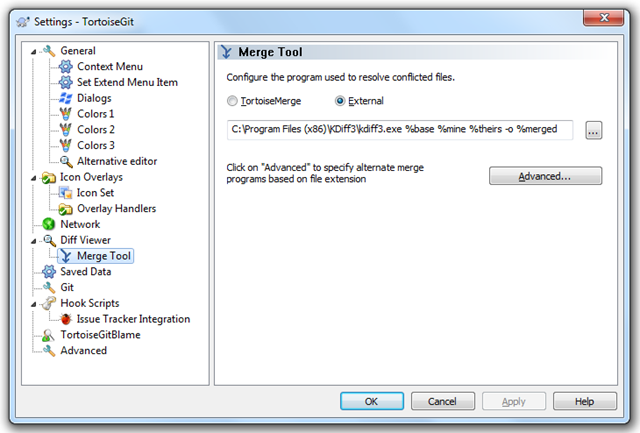This screenshot has width=640, height=433.
Task: Click the Set Extend Menu Item gear icon
Action: click(66, 82)
